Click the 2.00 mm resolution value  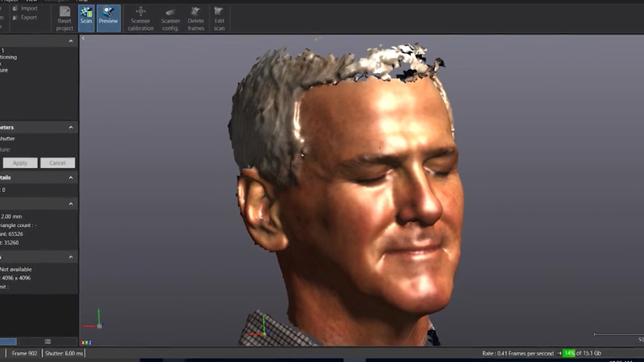(x=11, y=217)
